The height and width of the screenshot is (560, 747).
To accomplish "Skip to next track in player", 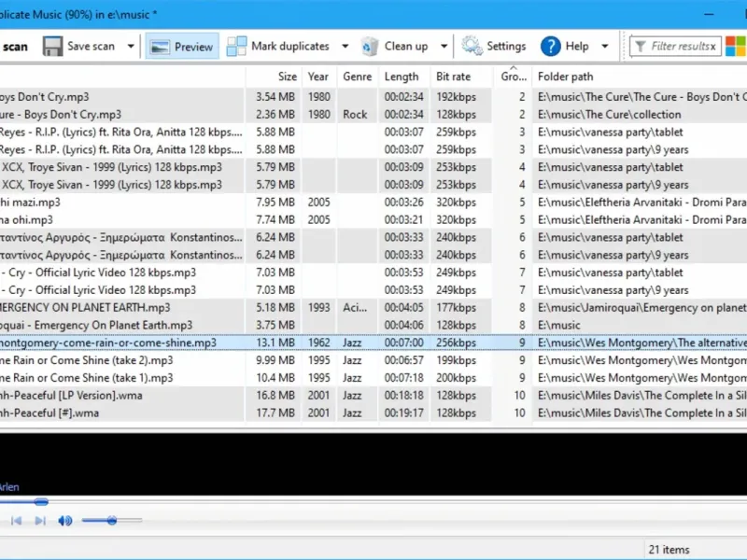I will click(40, 520).
